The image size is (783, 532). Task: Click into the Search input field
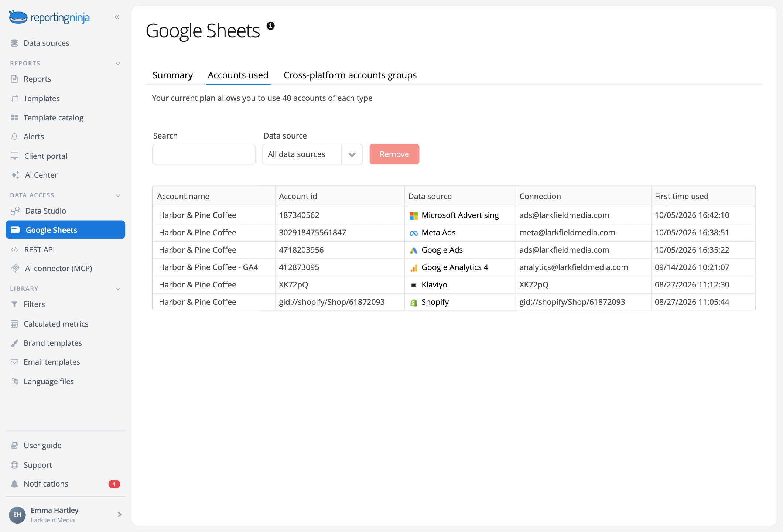click(x=204, y=154)
